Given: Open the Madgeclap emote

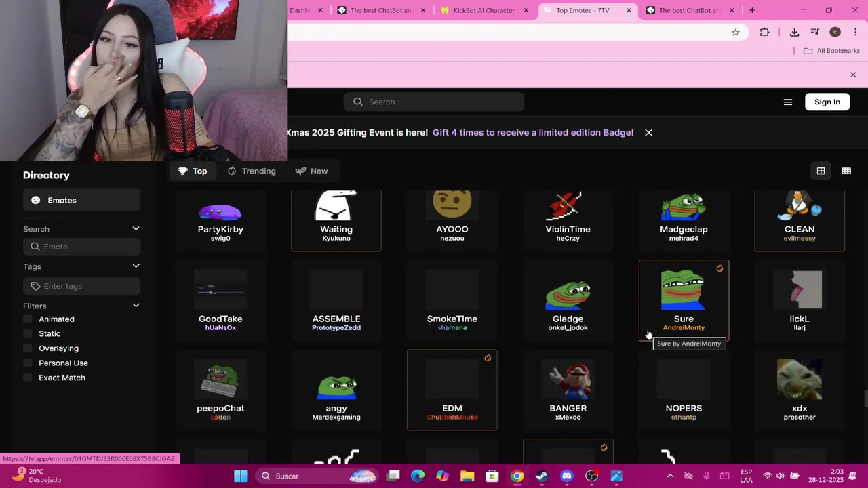Looking at the screenshot, I should point(684,220).
